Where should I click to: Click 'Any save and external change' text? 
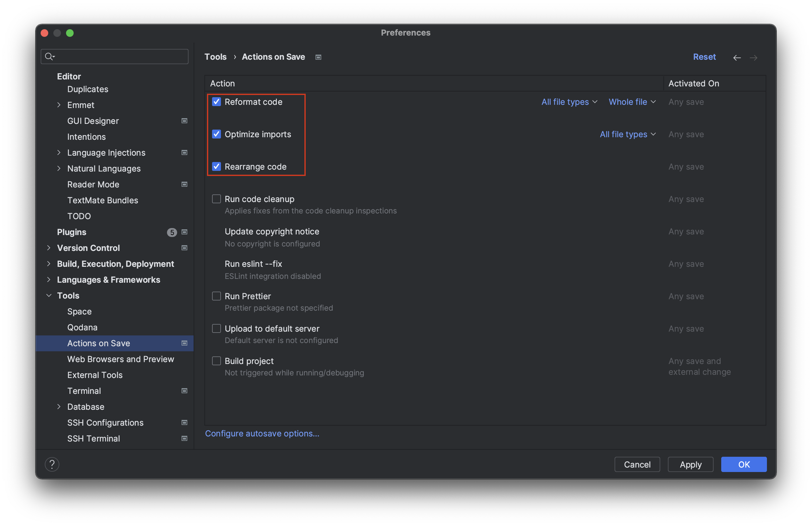click(699, 366)
